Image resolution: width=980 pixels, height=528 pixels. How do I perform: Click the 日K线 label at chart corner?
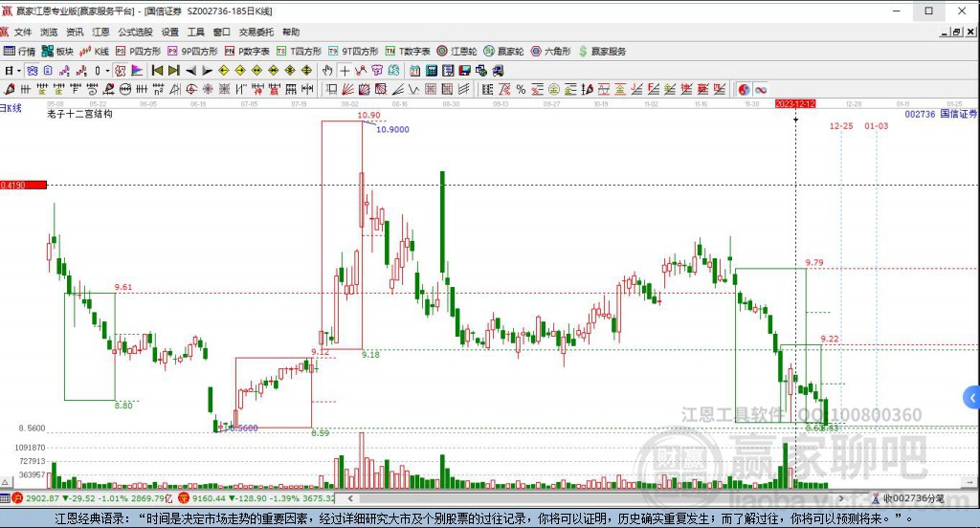11,108
